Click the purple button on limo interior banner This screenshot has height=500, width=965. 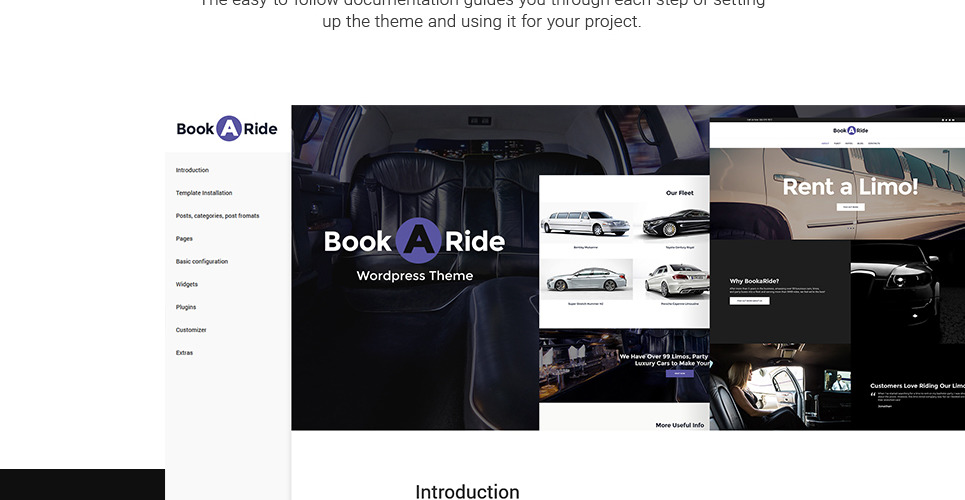point(679,373)
